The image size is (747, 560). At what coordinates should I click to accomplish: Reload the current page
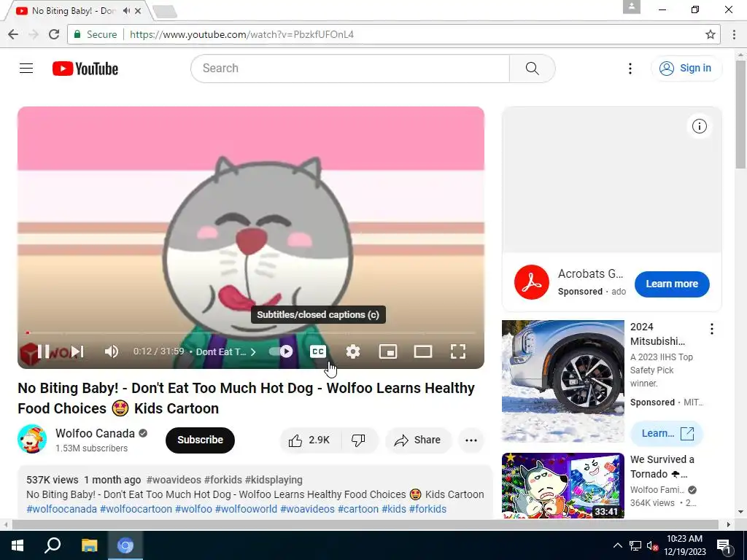pyautogui.click(x=54, y=34)
